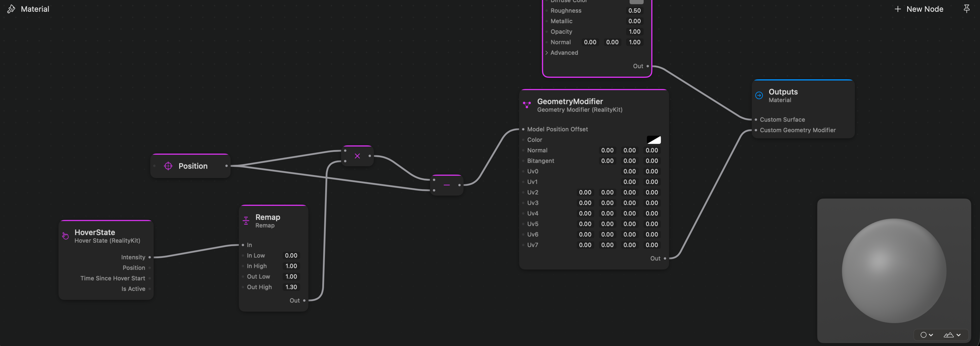980x346 pixels.
Task: Click the Outputs node arrow icon
Action: 759,95
